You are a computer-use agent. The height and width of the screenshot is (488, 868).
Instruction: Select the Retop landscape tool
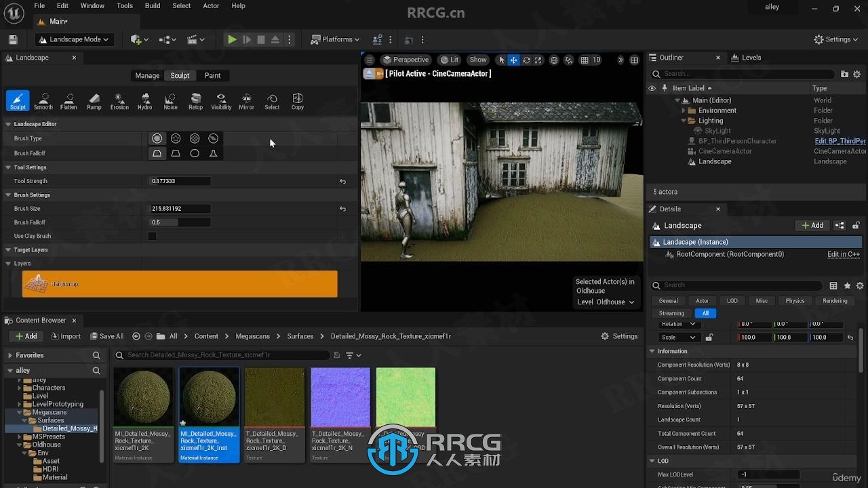coord(196,101)
